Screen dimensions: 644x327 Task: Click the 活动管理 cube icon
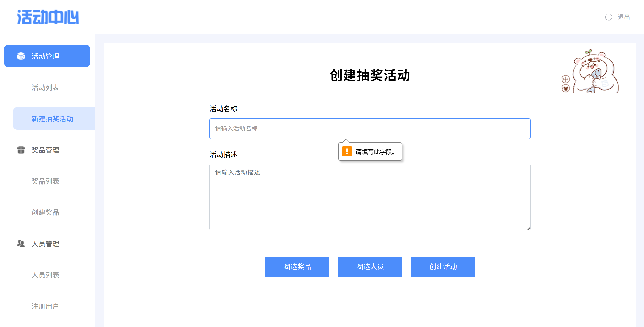pos(21,56)
